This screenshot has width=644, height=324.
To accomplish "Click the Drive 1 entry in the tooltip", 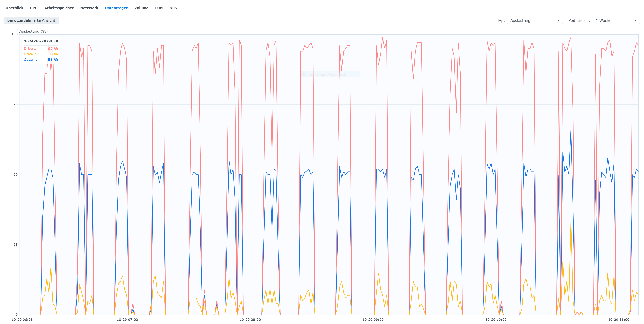I will [x=30, y=49].
